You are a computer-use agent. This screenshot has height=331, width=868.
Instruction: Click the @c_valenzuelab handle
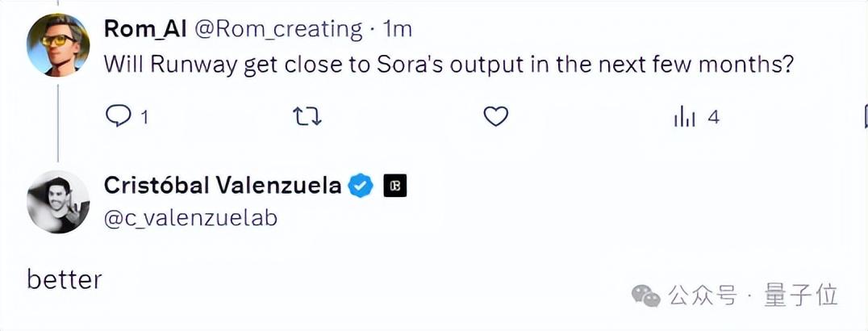[x=190, y=217]
